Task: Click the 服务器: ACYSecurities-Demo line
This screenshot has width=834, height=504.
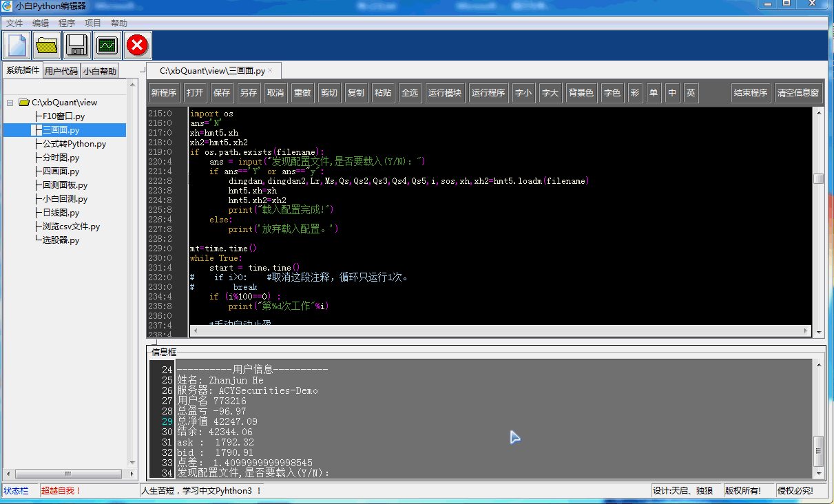Action: coord(247,390)
